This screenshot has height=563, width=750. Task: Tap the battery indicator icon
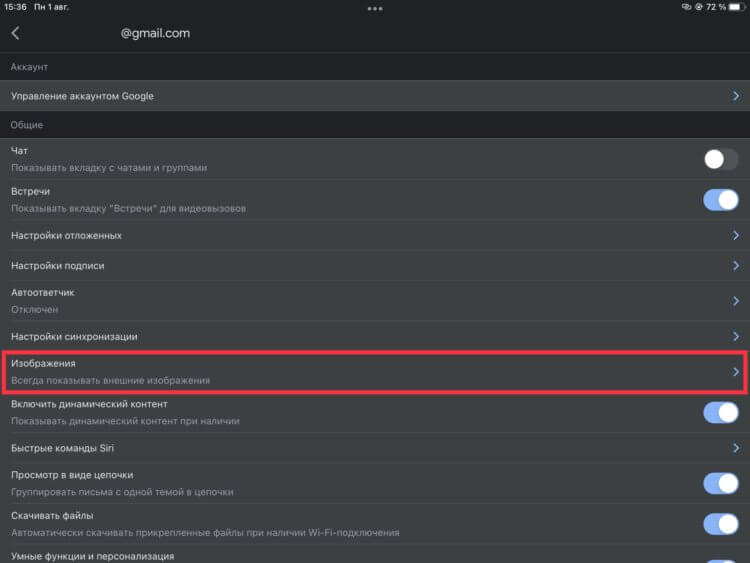click(x=737, y=7)
